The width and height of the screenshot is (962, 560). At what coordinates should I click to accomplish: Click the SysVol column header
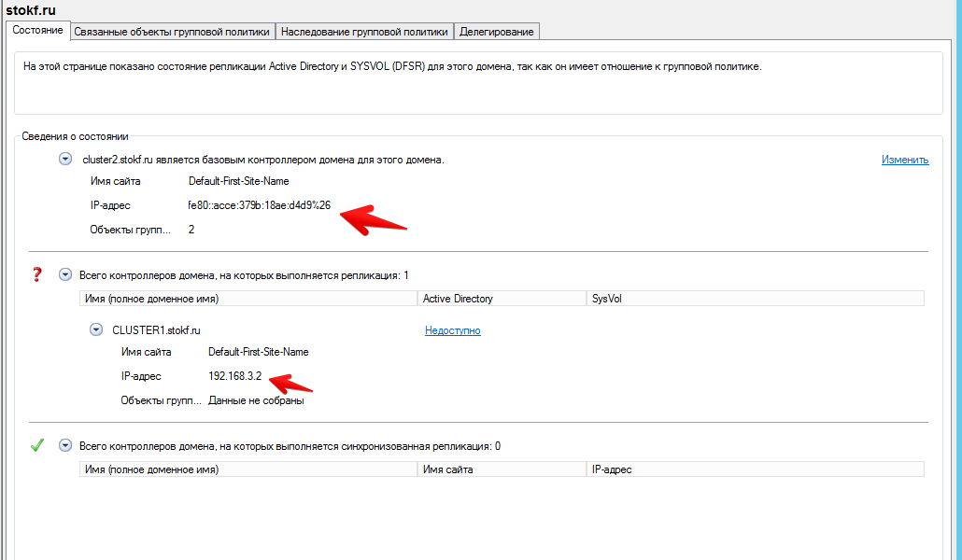(756, 299)
